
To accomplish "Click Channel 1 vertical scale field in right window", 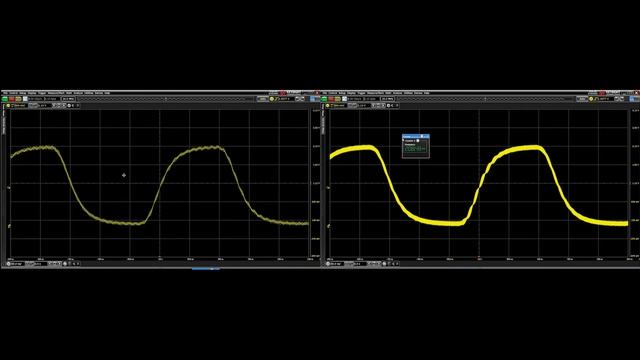I will (340, 105).
